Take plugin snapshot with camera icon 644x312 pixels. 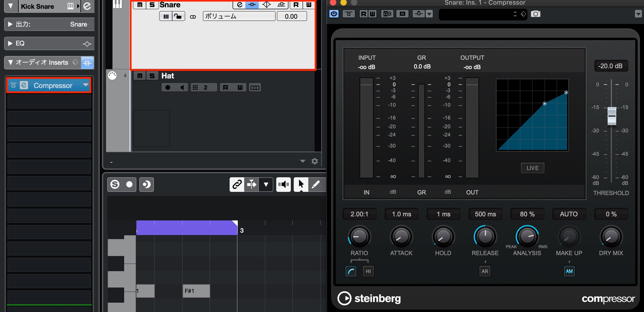(x=535, y=14)
